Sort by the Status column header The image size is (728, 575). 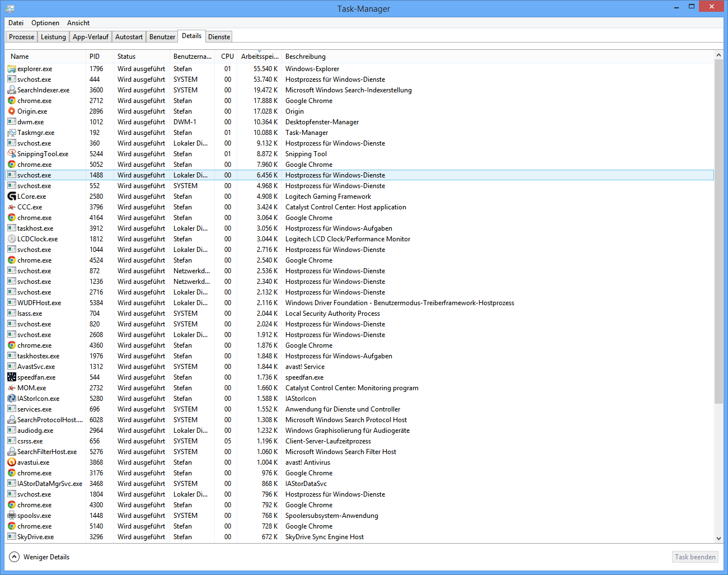pyautogui.click(x=141, y=57)
